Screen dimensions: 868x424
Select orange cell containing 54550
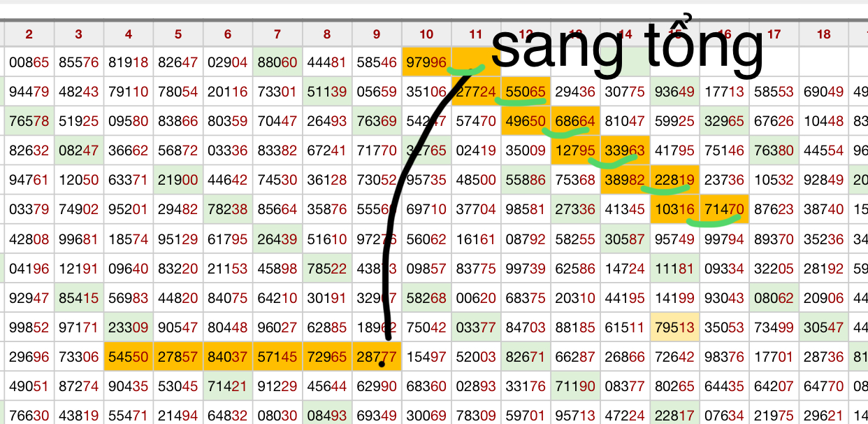(129, 357)
